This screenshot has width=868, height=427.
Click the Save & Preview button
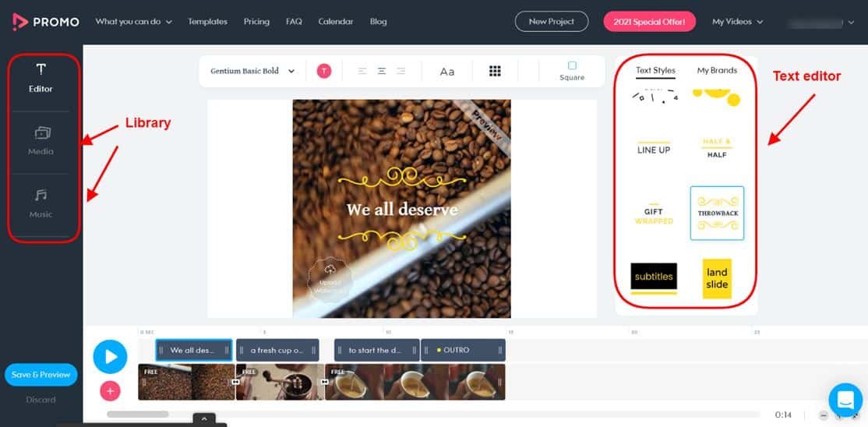(x=41, y=374)
